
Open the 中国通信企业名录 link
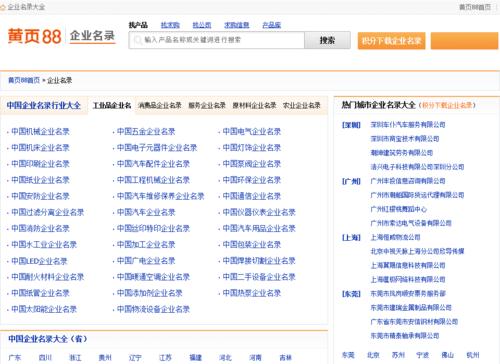click(252, 196)
